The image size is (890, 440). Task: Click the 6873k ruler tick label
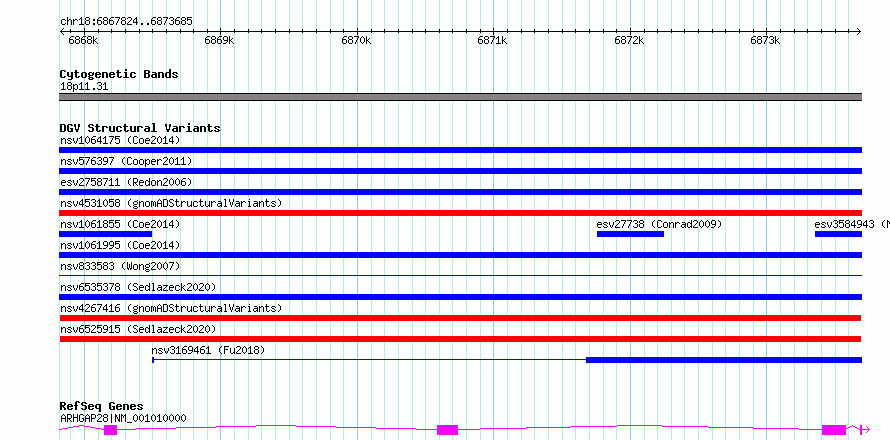(x=765, y=40)
